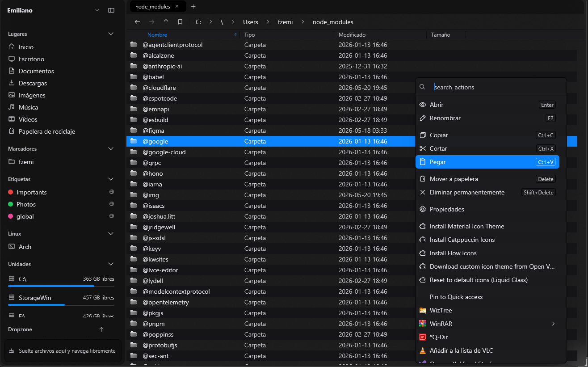Click the @hono folder icon
This screenshot has width=588, height=367.
[133, 173]
